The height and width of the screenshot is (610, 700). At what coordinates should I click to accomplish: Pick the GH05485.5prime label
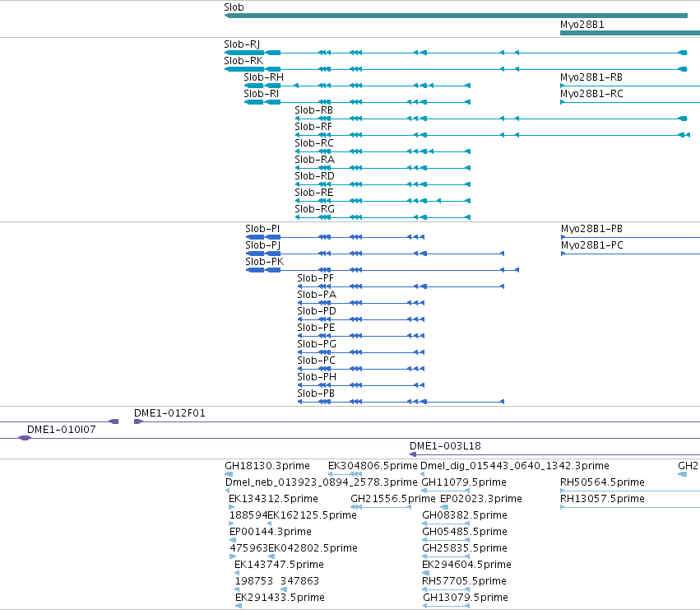click(x=465, y=533)
